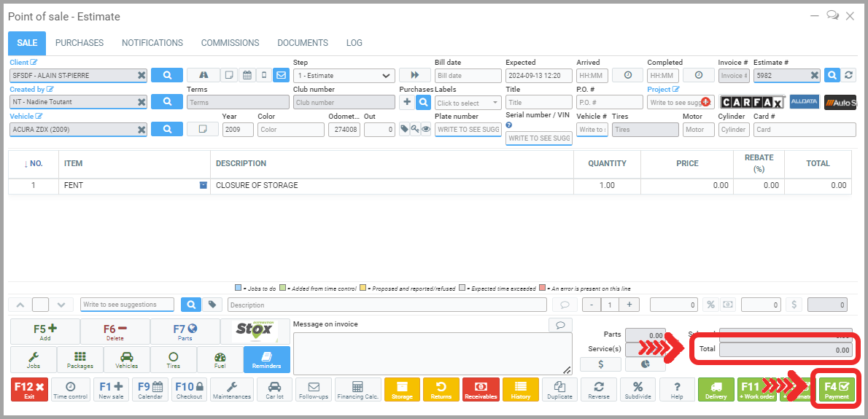The width and height of the screenshot is (868, 419).
Task: Click the Carfax logo button
Action: 752,102
